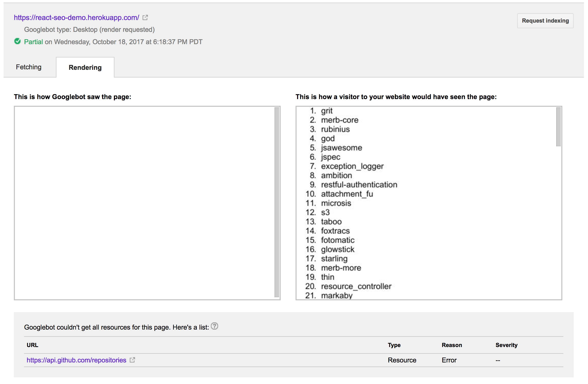
Task: Switch to the Fetching tab
Action: [x=28, y=67]
